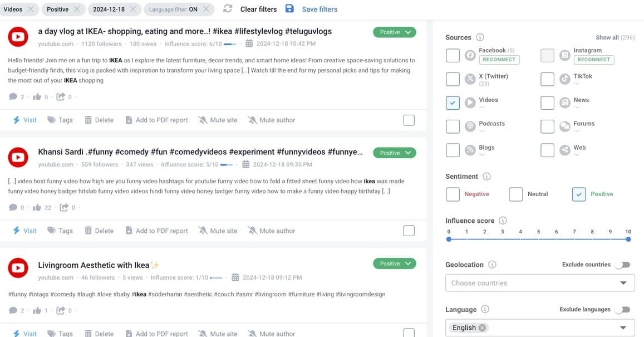This screenshot has width=644, height=337.
Task: Remove the Videos filter chip
Action: [x=31, y=9]
